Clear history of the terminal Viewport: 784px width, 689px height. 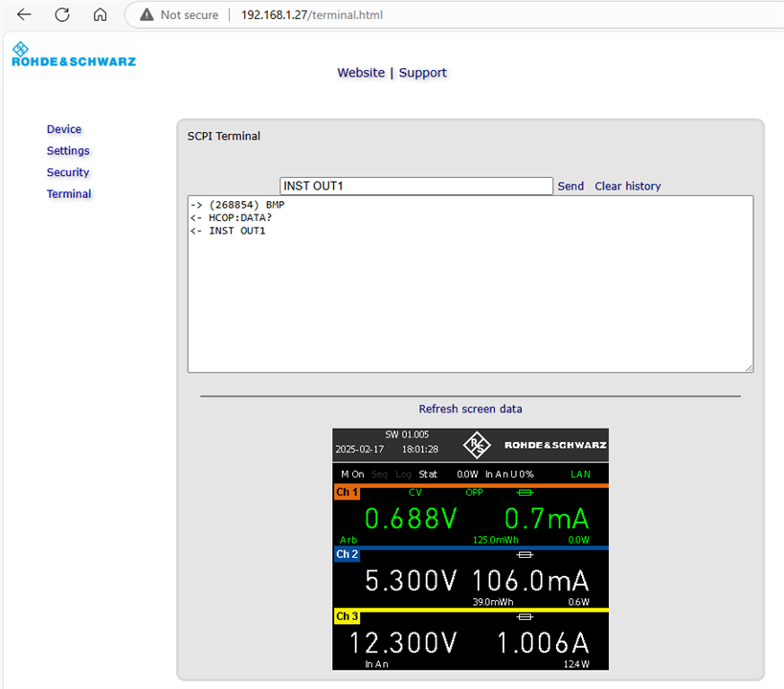628,187
